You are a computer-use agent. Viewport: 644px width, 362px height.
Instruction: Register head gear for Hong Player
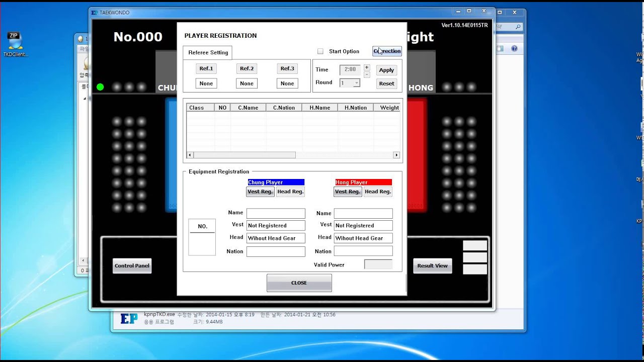(378, 192)
